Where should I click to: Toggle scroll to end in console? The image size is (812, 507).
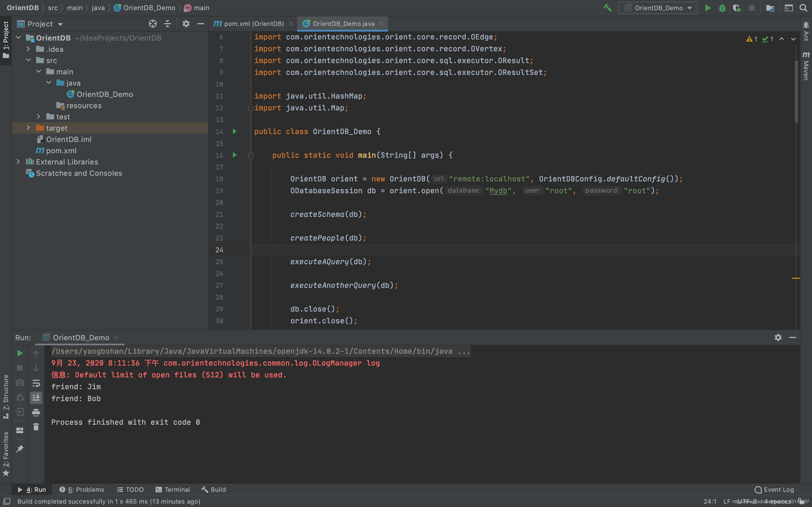(x=36, y=398)
